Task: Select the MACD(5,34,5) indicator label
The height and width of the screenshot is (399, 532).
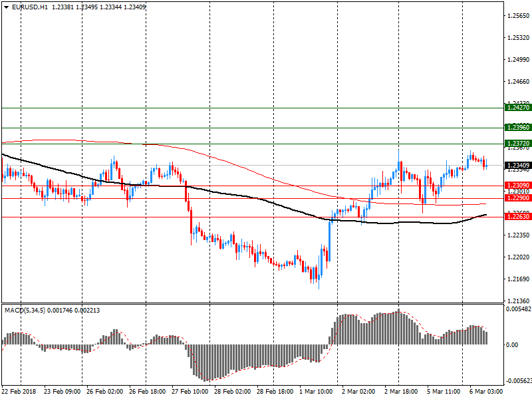Action: pyautogui.click(x=25, y=310)
